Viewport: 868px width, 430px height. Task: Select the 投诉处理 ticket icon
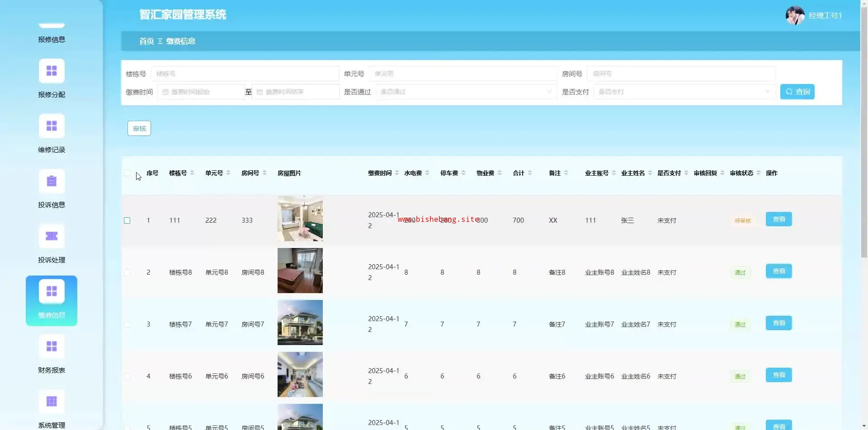click(x=52, y=236)
